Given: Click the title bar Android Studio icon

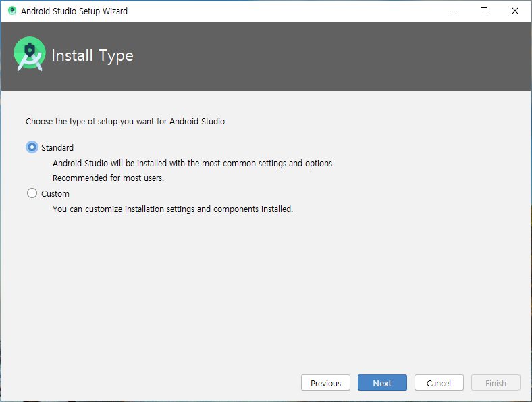Looking at the screenshot, I should point(12,11).
